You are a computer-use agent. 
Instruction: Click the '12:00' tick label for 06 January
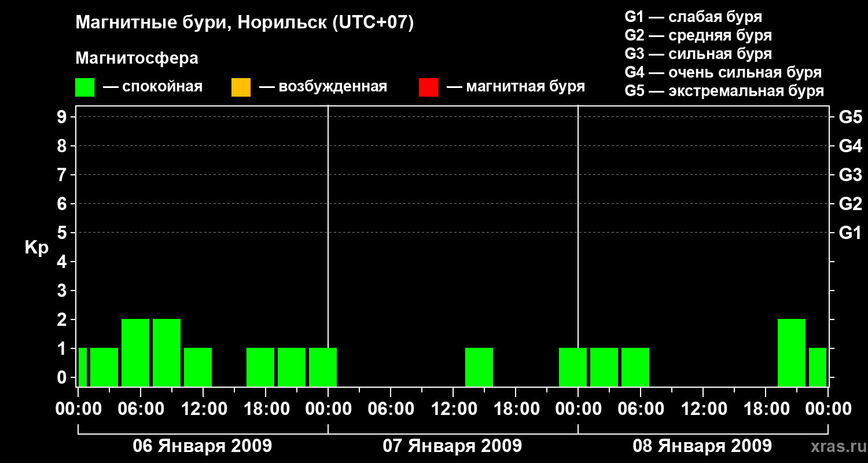click(x=203, y=409)
